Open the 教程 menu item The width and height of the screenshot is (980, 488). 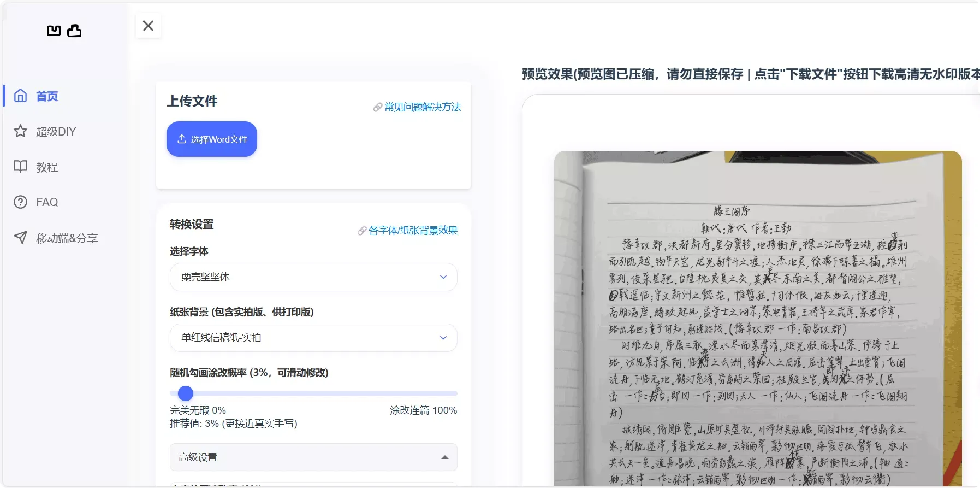click(x=47, y=167)
